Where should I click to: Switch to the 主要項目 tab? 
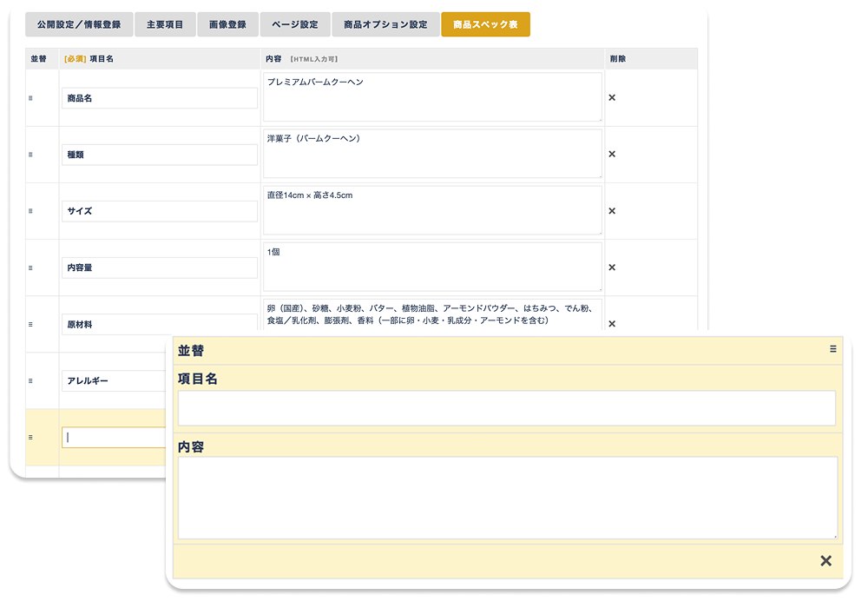[x=165, y=24]
